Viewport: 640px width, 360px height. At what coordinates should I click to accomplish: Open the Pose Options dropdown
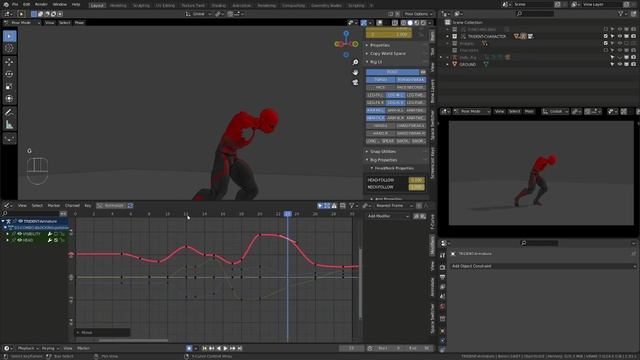click(x=419, y=14)
